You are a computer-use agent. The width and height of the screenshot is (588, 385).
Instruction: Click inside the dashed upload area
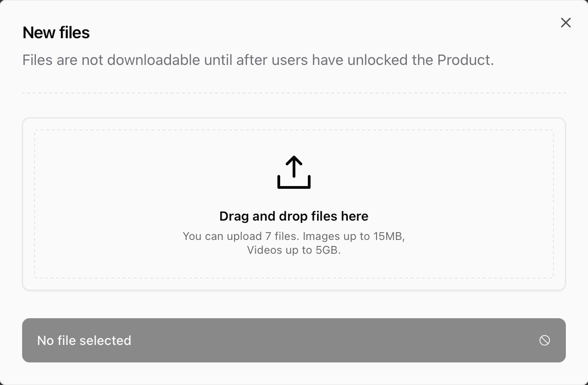[294, 204]
